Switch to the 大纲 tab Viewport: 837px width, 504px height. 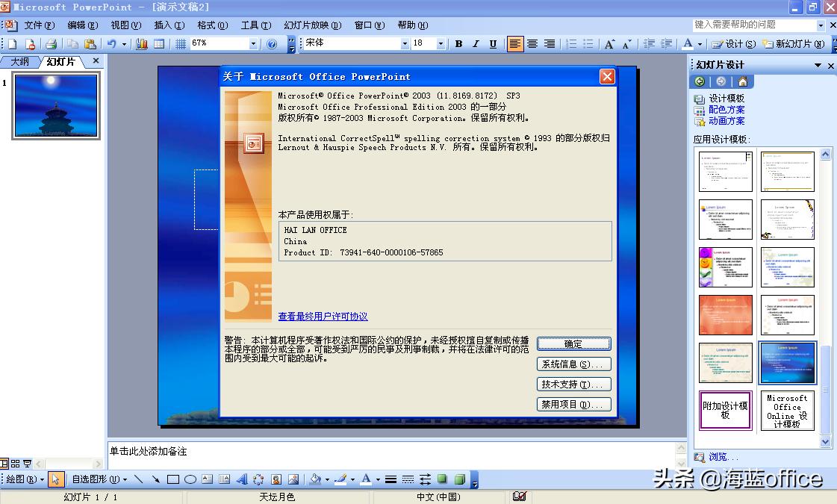tap(19, 62)
